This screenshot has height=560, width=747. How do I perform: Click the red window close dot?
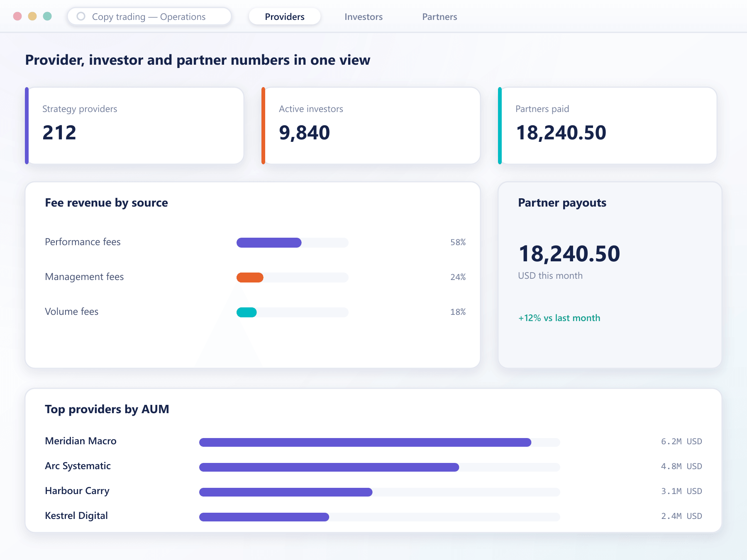click(17, 16)
